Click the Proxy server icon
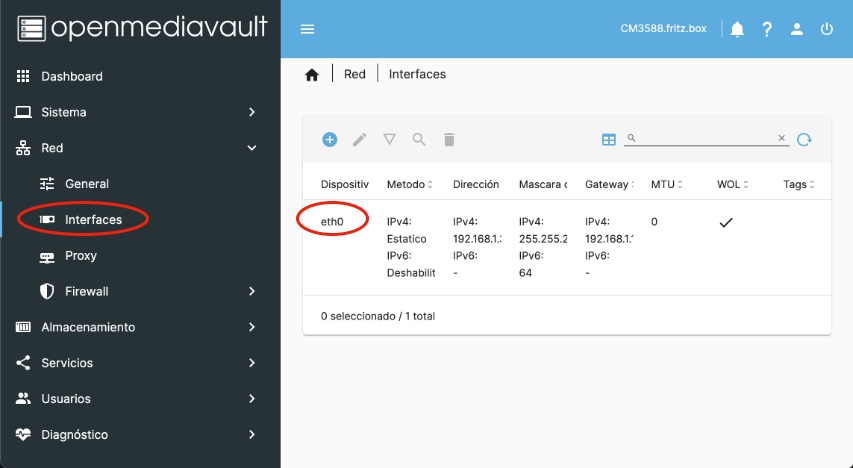This screenshot has height=468, width=853. [x=47, y=256]
